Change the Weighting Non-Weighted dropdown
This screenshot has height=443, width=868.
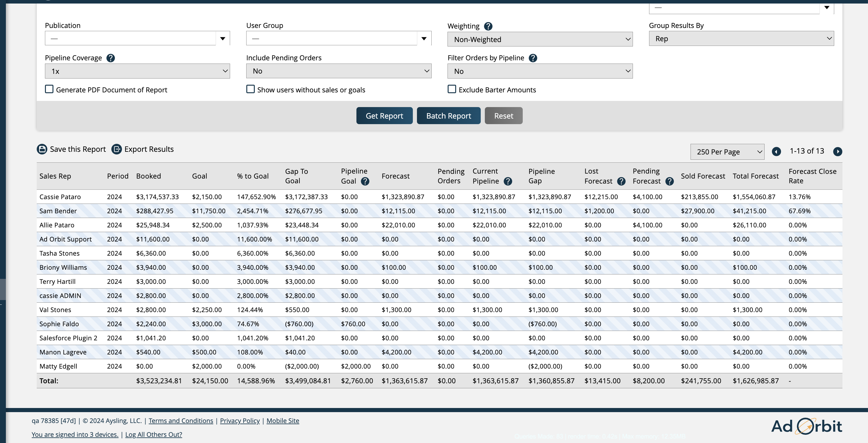pyautogui.click(x=540, y=39)
